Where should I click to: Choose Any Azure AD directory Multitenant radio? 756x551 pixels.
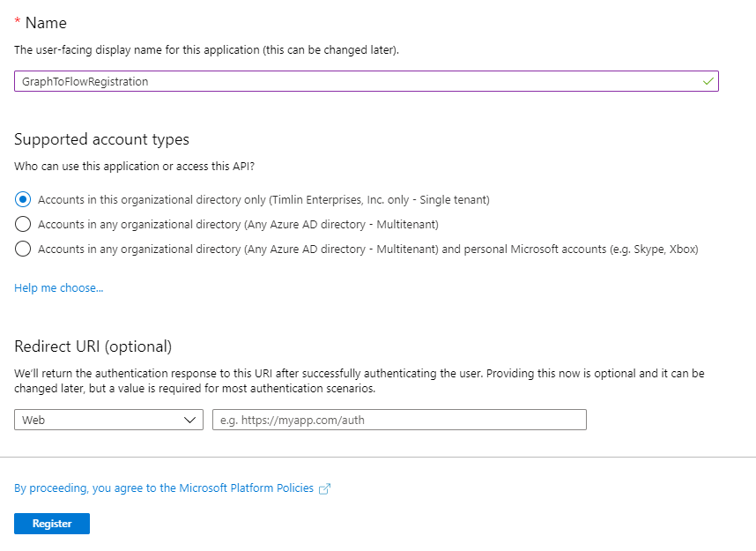click(x=23, y=224)
